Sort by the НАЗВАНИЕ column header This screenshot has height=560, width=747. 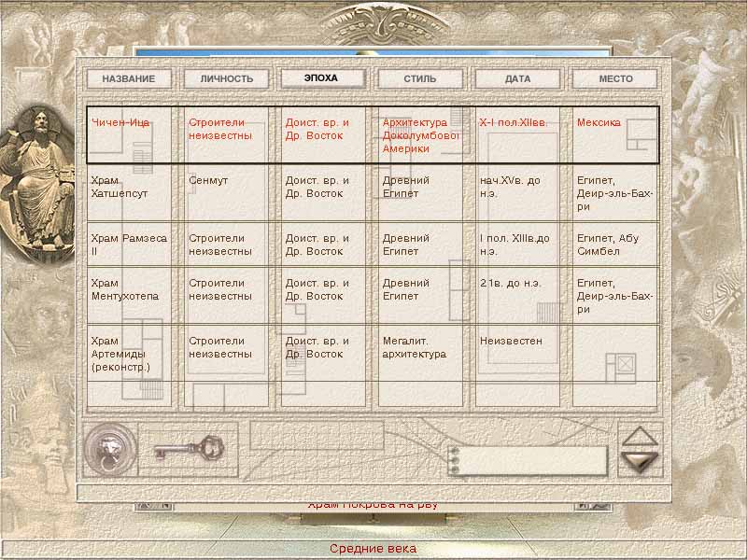pyautogui.click(x=129, y=79)
